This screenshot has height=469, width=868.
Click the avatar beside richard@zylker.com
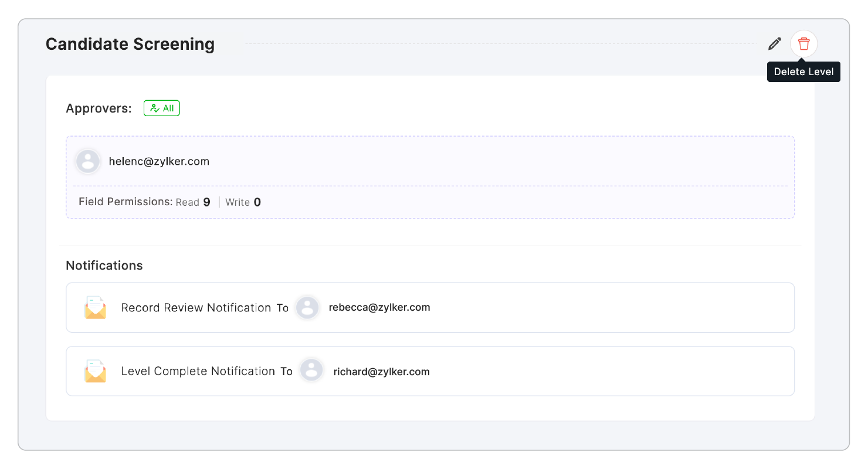(x=312, y=371)
